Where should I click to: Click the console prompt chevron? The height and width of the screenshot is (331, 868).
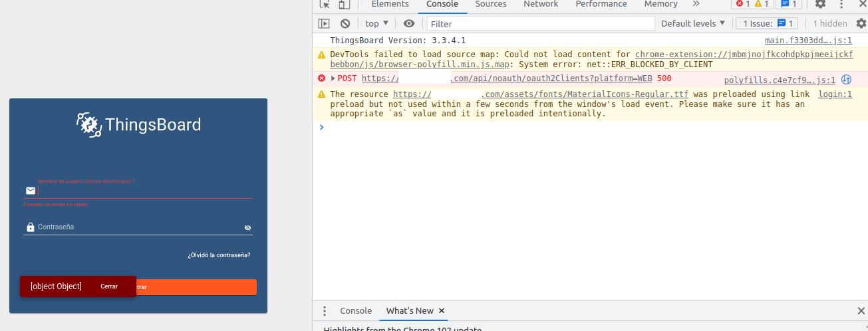click(322, 127)
